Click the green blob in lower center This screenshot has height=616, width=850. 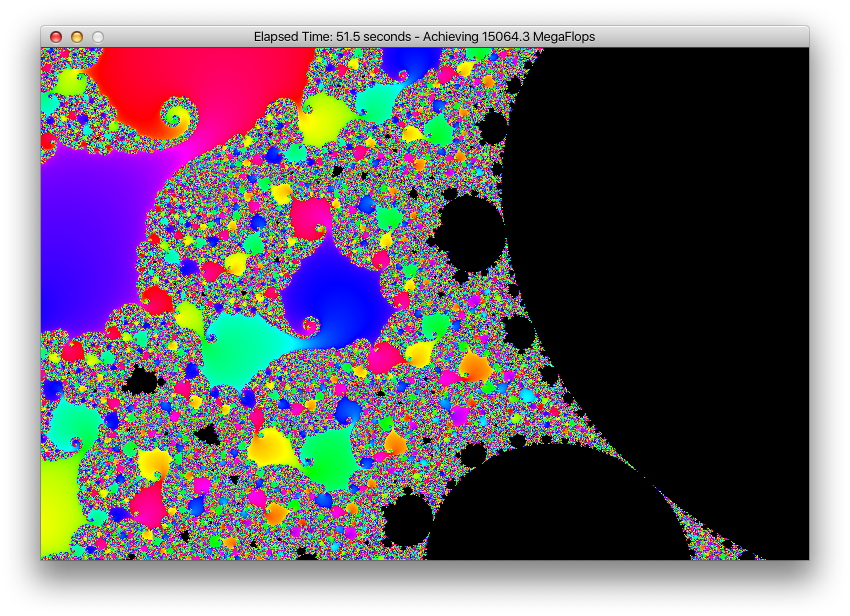pos(327,453)
